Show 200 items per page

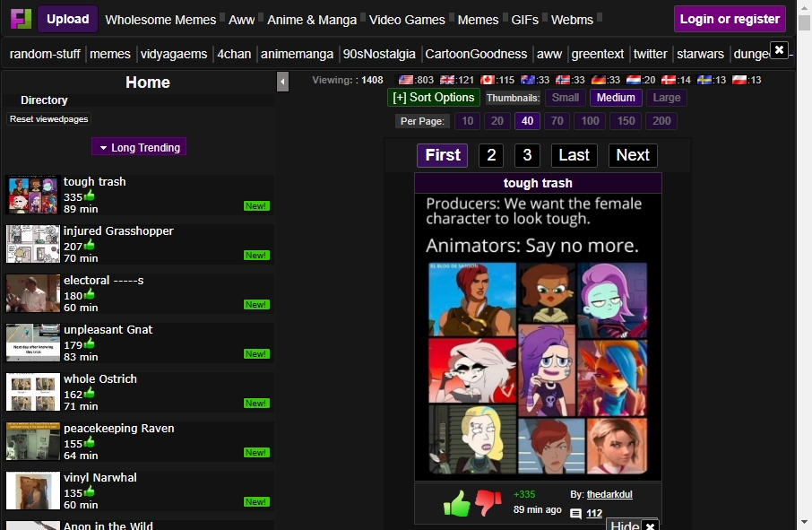[661, 121]
